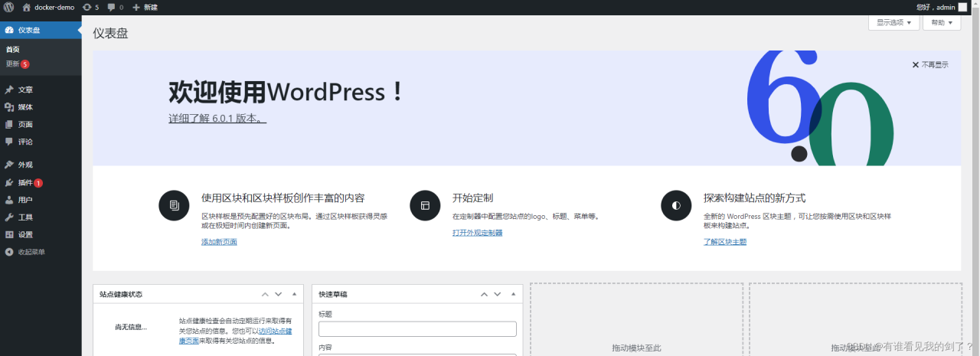Click the 探索构建站点的新方式 heading
The image size is (980, 356).
[x=754, y=198]
